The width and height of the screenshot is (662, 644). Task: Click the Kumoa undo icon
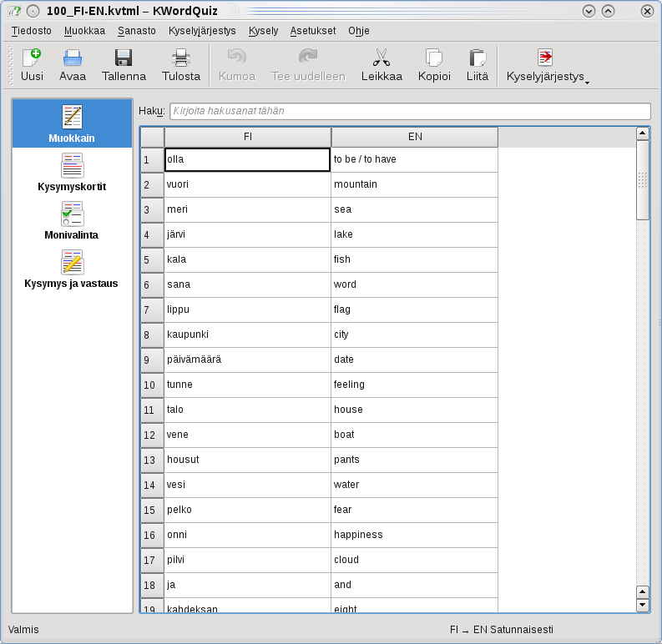click(237, 58)
